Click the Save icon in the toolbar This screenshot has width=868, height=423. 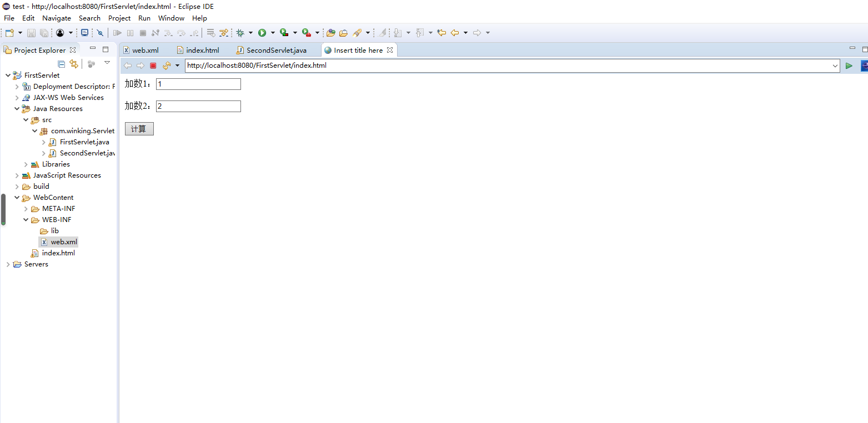31,33
